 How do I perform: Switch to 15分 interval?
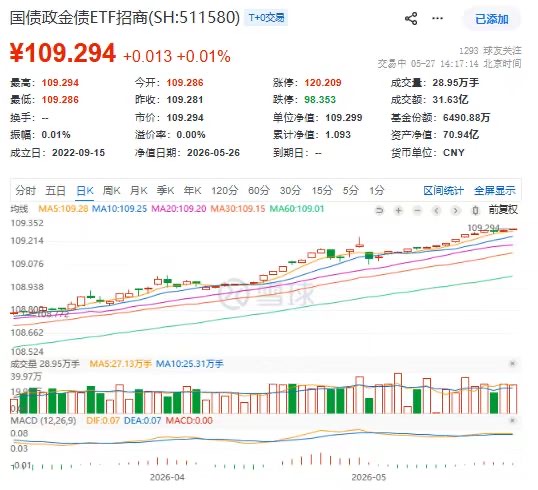pos(322,190)
